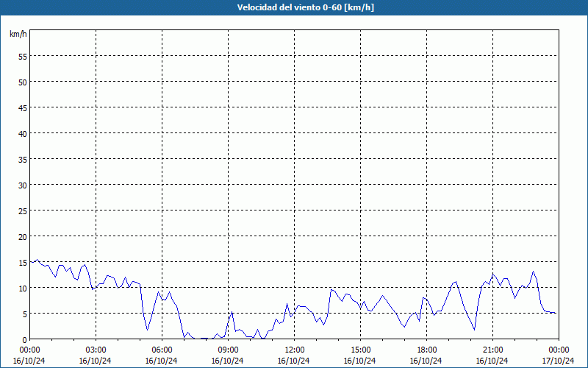This screenshot has width=588, height=368.
Task: Click the y-axis value 25
Action: [x=23, y=211]
